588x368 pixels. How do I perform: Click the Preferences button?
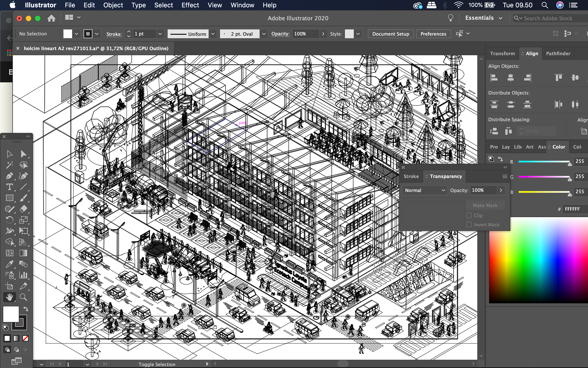click(x=433, y=34)
